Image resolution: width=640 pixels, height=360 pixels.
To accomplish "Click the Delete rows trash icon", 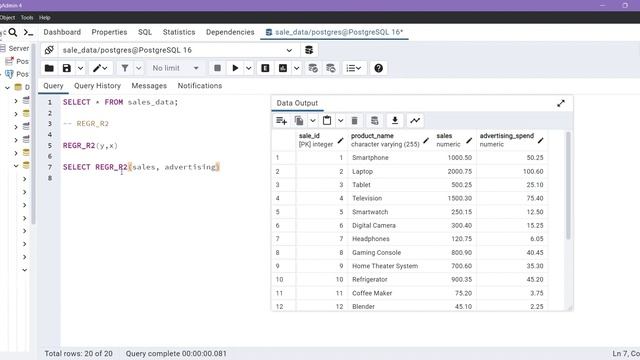I will coord(354,120).
